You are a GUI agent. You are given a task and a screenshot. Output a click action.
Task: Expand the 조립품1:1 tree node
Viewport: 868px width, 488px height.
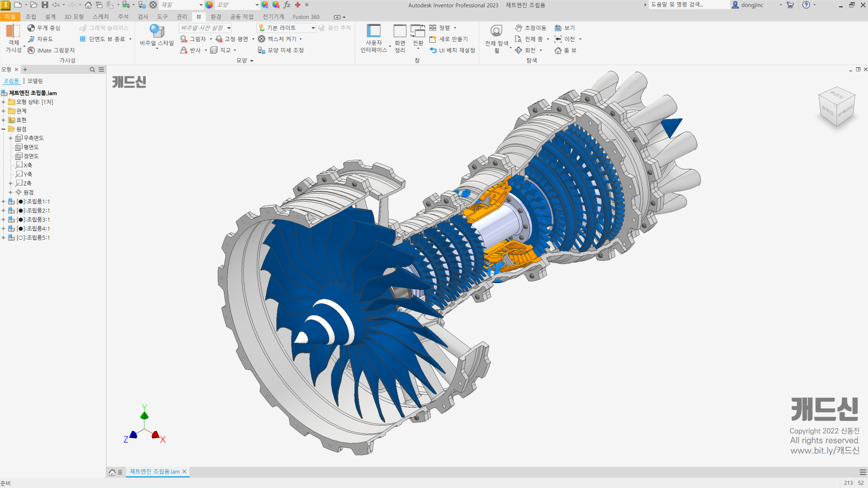tap(3, 201)
